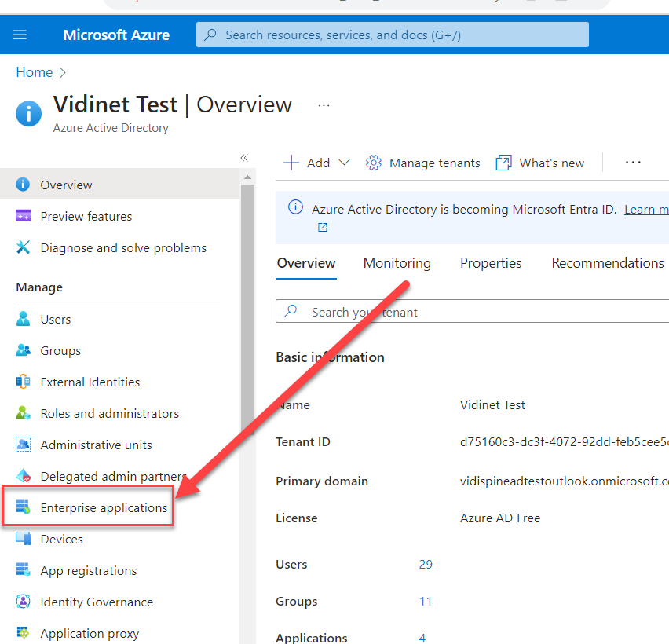The image size is (669, 644).
Task: Open the toolbar more options ellipsis
Action: [x=633, y=163]
